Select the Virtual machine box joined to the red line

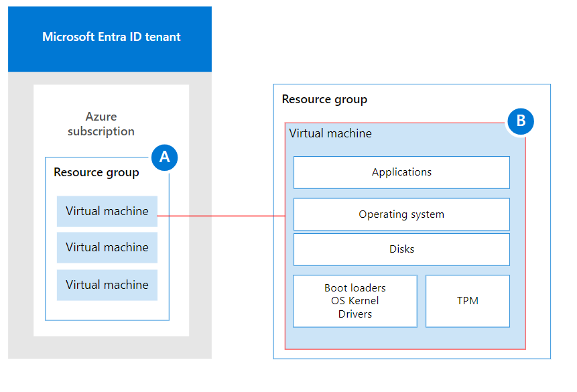click(107, 211)
